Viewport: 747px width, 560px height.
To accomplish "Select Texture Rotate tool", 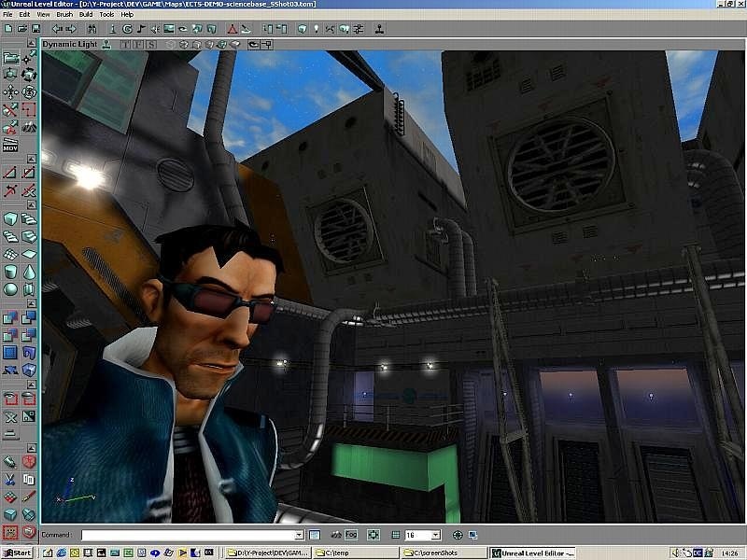I will tap(29, 91).
